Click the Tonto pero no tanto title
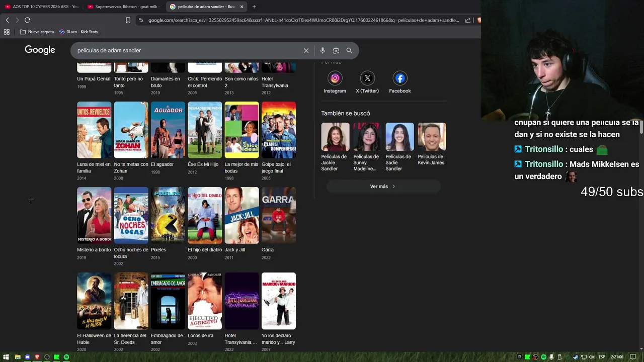Image resolution: width=644 pixels, height=362 pixels. coord(128,82)
